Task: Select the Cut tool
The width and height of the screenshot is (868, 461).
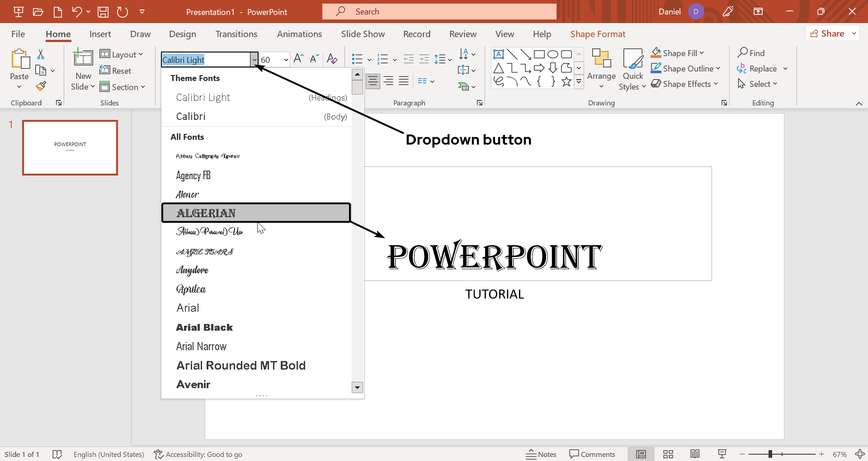Action: click(40, 54)
